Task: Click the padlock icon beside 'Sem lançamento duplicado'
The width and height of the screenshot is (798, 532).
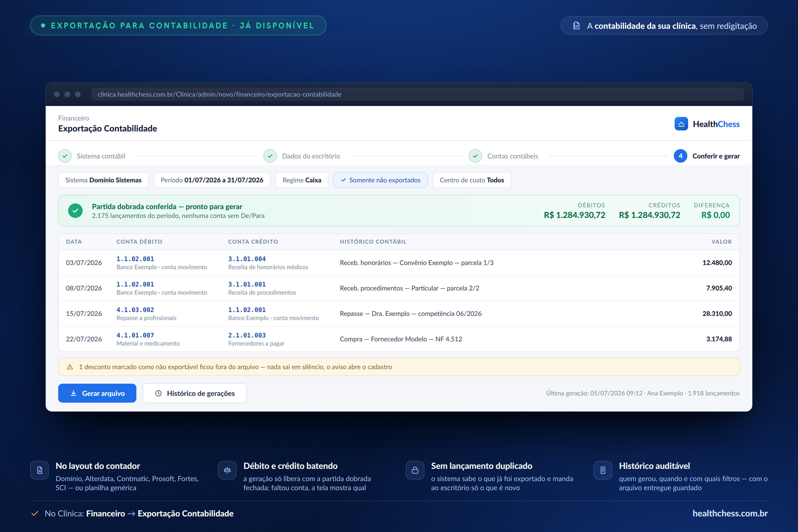Action: click(x=415, y=470)
